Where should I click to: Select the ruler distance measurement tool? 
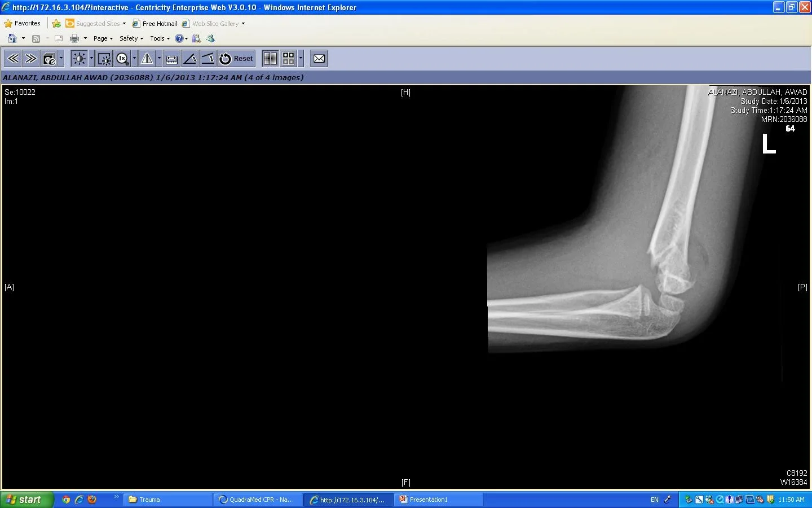pyautogui.click(x=172, y=59)
